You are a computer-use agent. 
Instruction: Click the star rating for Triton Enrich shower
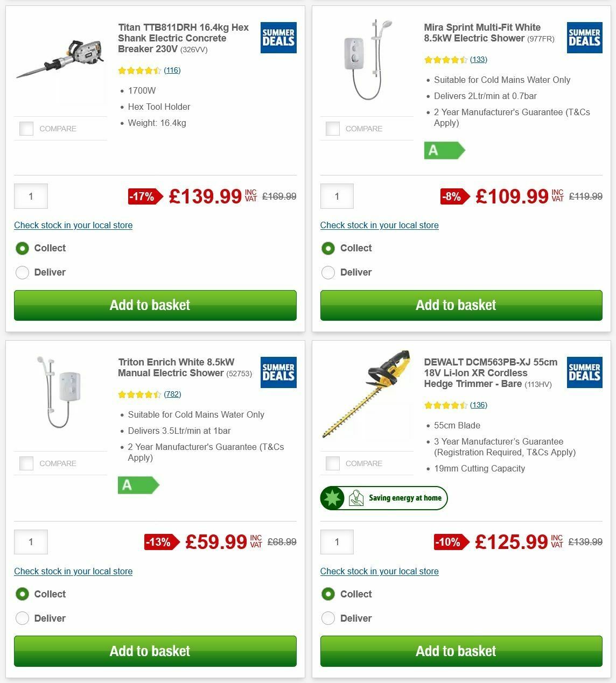pyautogui.click(x=139, y=394)
